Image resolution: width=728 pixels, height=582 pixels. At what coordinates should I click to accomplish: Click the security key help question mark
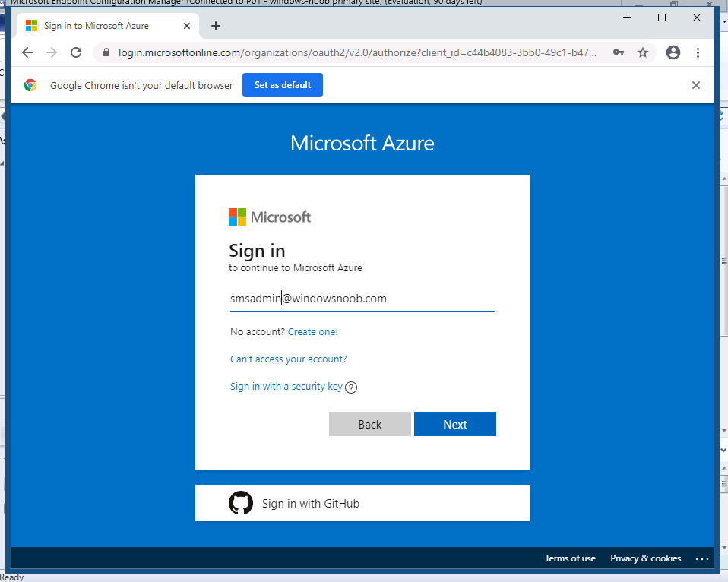352,387
